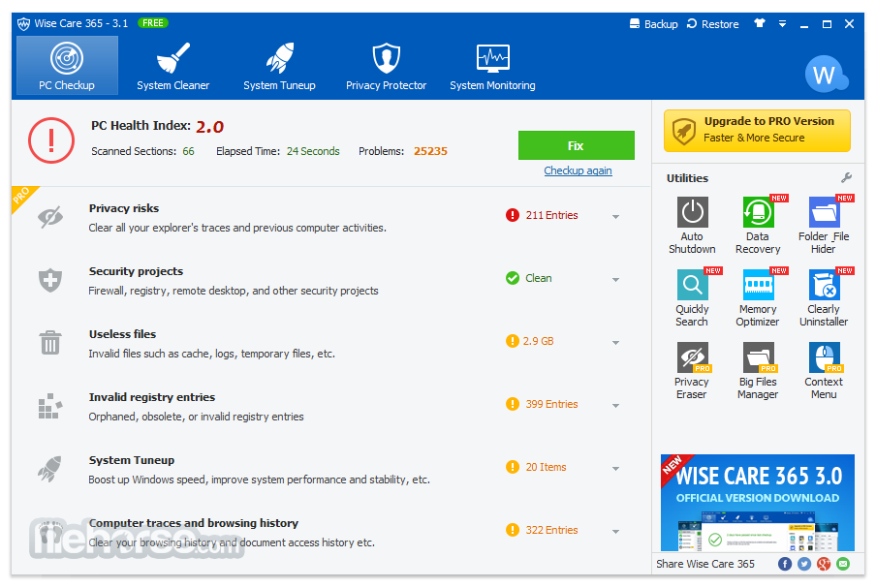Launch the Clearly Uninstaller tool
Viewport: 876px width, 588px height.
pyautogui.click(x=824, y=297)
